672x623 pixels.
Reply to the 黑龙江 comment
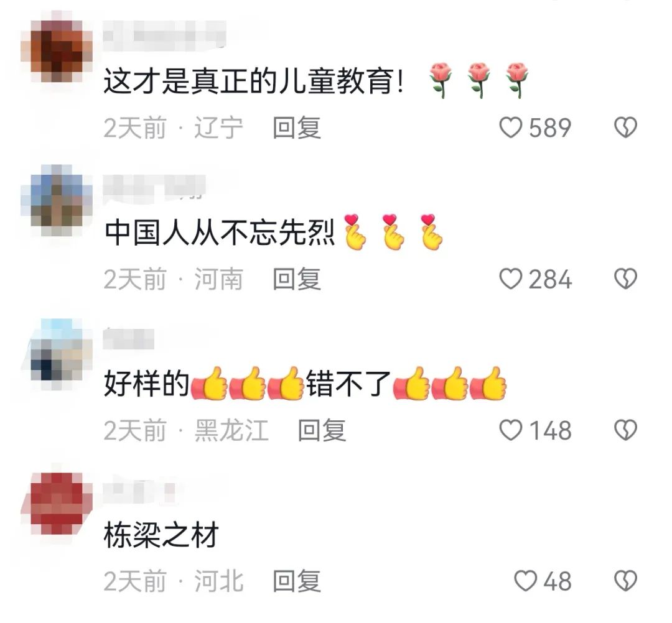click(322, 430)
